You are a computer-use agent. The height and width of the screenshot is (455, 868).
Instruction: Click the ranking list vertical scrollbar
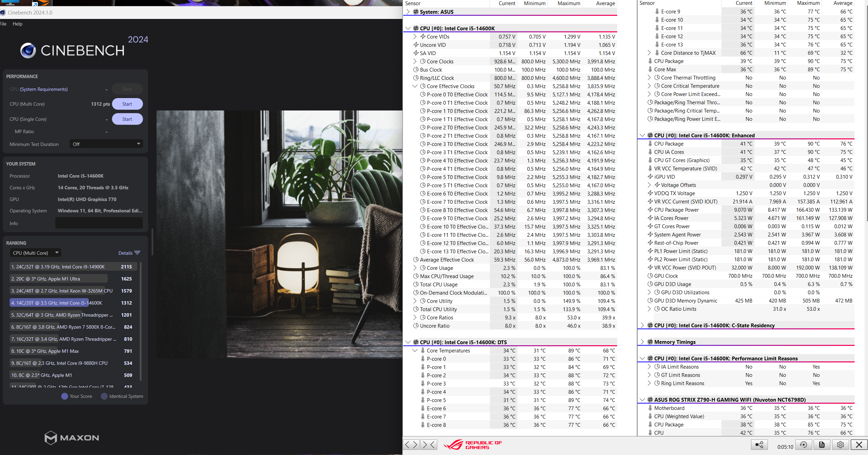pyautogui.click(x=140, y=321)
